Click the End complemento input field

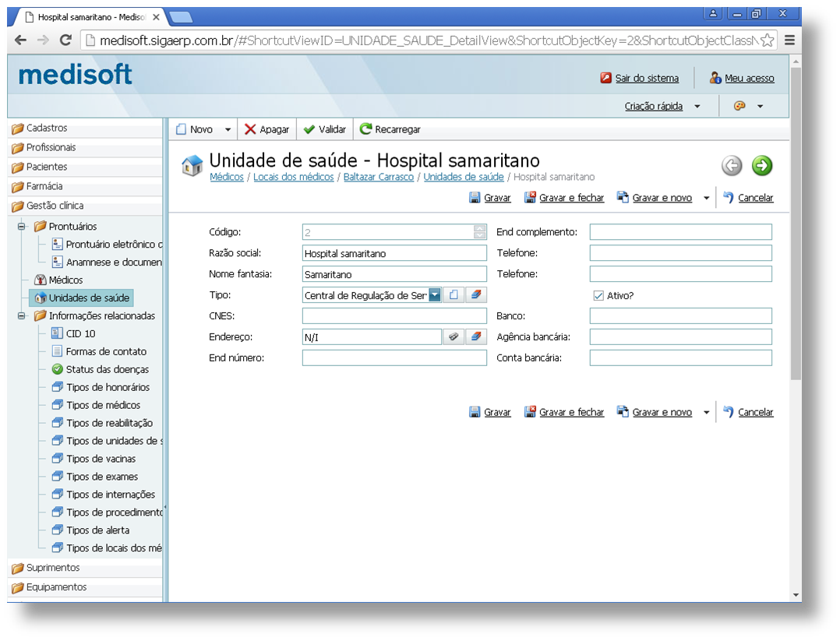(681, 232)
